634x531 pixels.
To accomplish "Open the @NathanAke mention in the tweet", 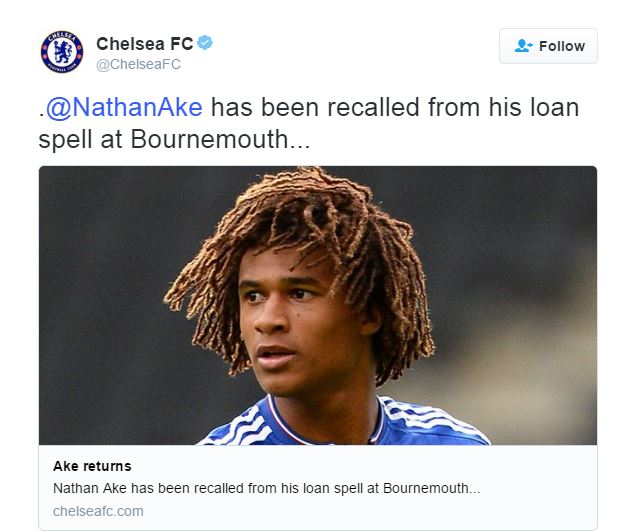I will tap(124, 107).
